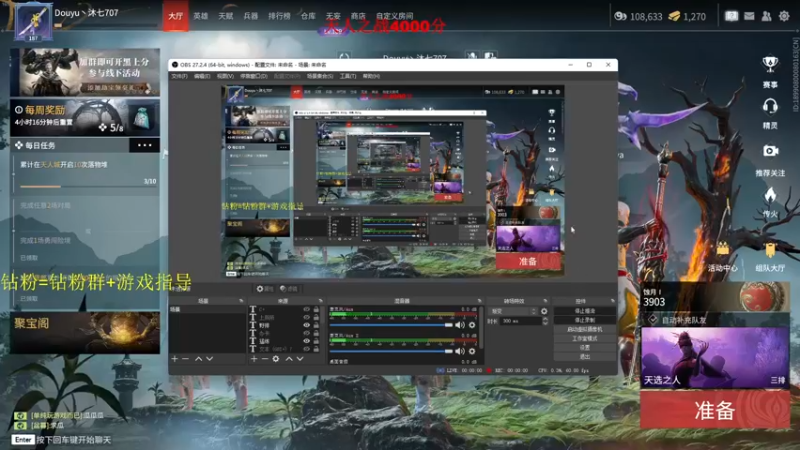Screen dimensions: 800x450
Task: Open 麦克风/Aux 2 audio settings gear
Action: pos(472,351)
